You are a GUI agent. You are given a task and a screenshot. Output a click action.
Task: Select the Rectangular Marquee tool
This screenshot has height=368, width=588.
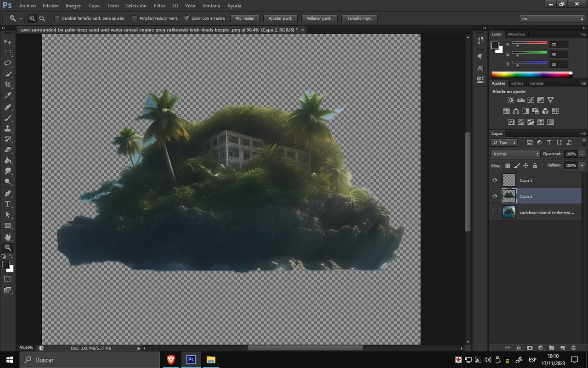[x=8, y=53]
